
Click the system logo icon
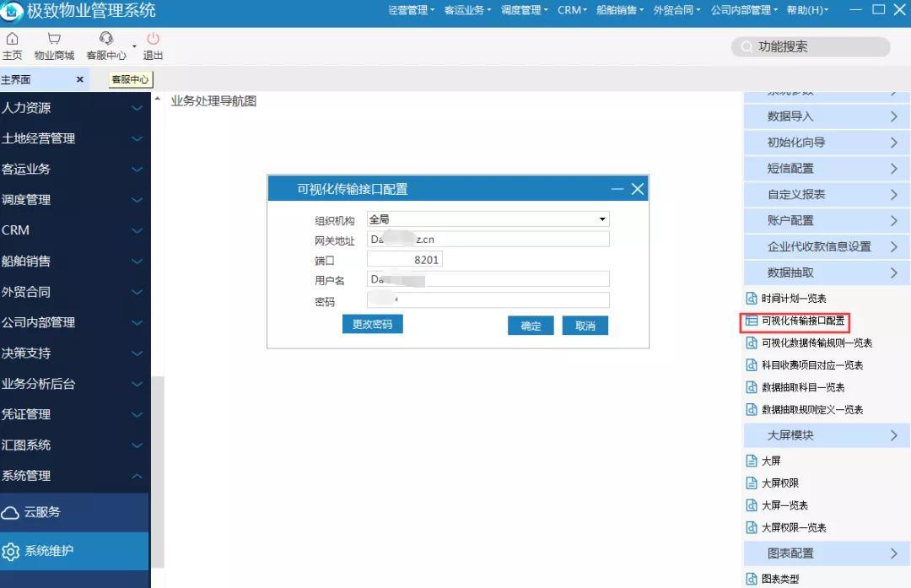tap(12, 10)
